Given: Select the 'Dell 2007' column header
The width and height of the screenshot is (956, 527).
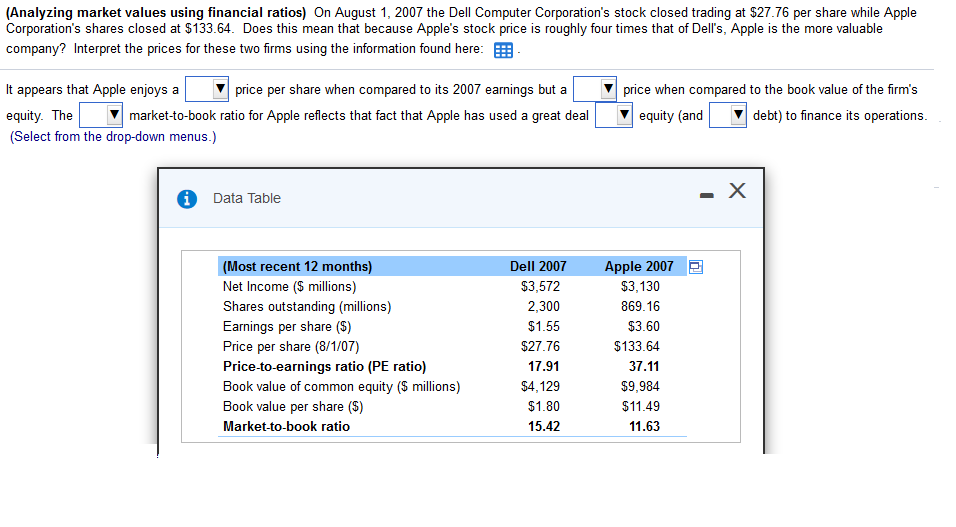Looking at the screenshot, I should (538, 267).
